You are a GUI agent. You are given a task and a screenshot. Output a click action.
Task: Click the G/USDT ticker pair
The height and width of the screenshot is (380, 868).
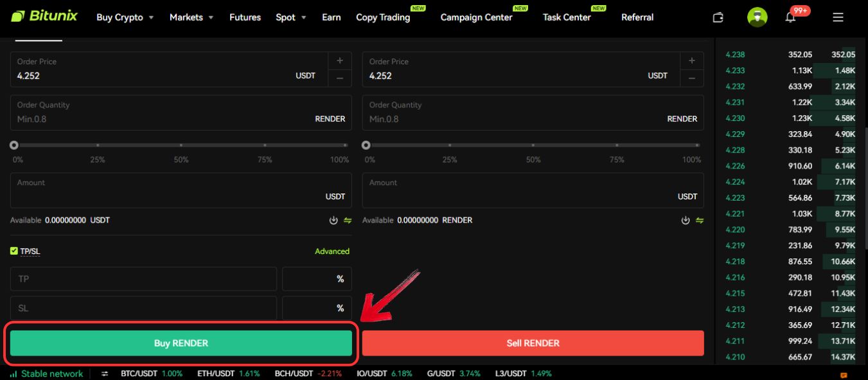(x=441, y=374)
